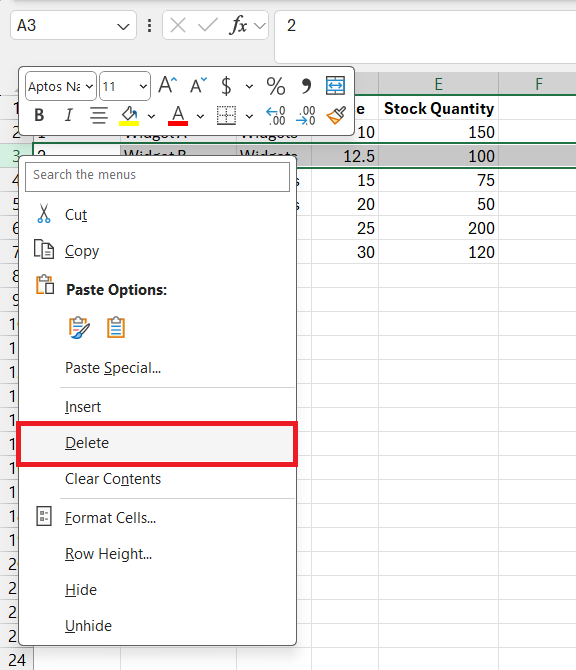Apply red Font Color
Viewport: 576px width, 670px height.
(178, 115)
